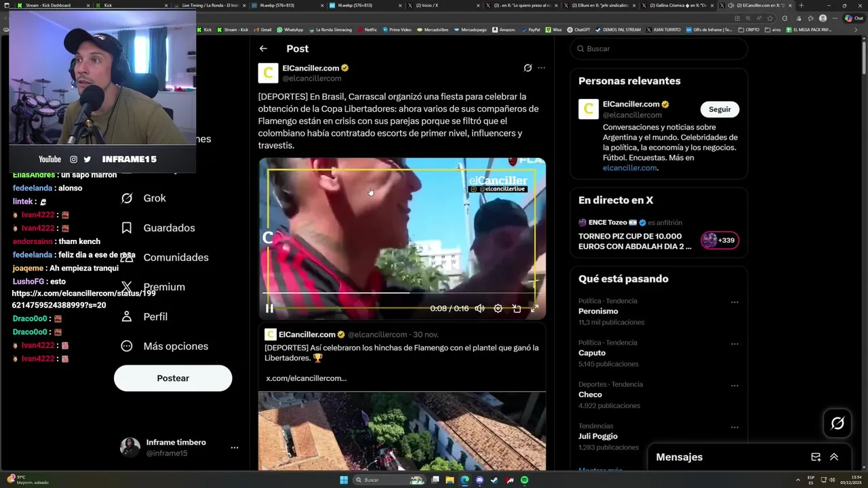Mute the video volume
The image size is (868, 488).
479,308
